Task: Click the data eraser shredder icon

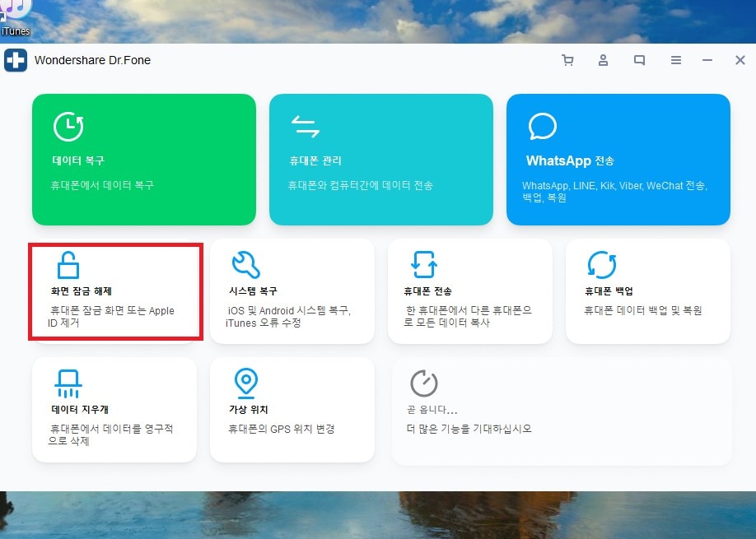Action: [68, 384]
